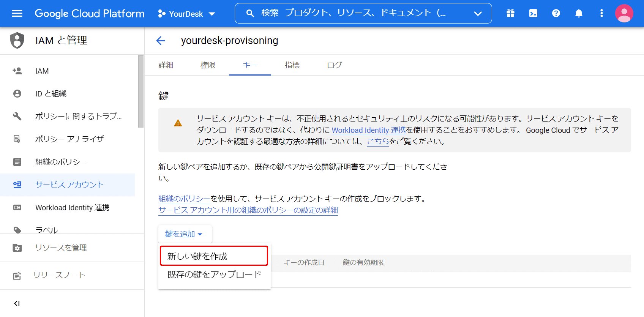Open the help question mark icon
644x317 pixels.
[x=556, y=14]
